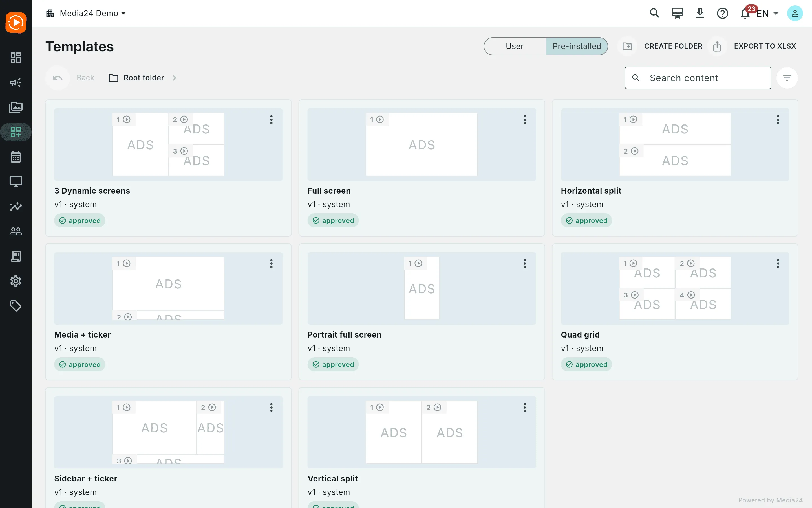Open options menu for Vertical split template
The image size is (812, 508).
pyautogui.click(x=525, y=408)
